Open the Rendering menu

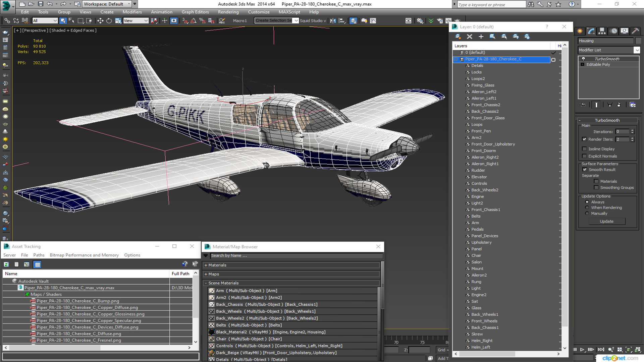pyautogui.click(x=228, y=12)
